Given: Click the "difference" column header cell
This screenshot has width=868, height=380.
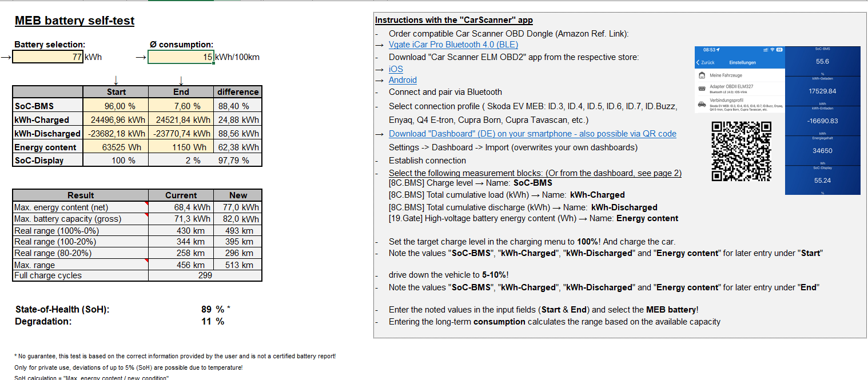Looking at the screenshot, I should pyautogui.click(x=238, y=92).
